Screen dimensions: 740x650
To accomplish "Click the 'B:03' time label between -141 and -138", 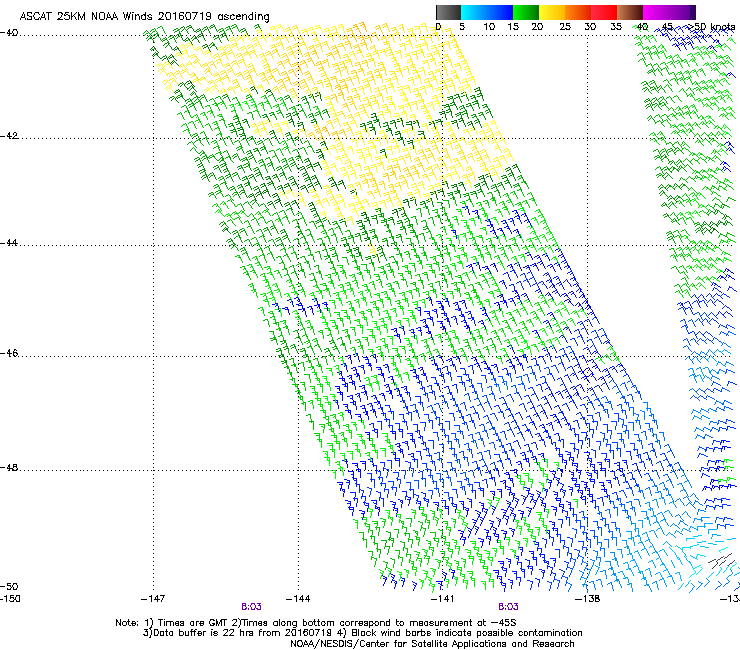I will tap(508, 607).
